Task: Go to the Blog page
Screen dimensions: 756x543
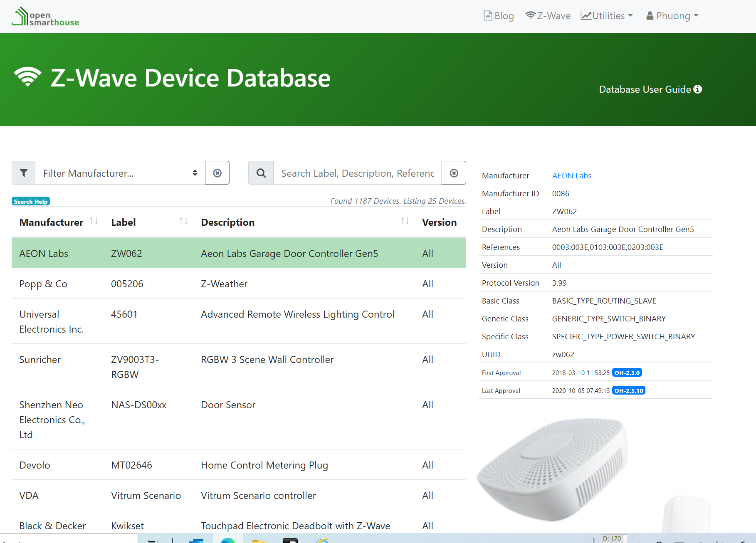Action: 499,16
